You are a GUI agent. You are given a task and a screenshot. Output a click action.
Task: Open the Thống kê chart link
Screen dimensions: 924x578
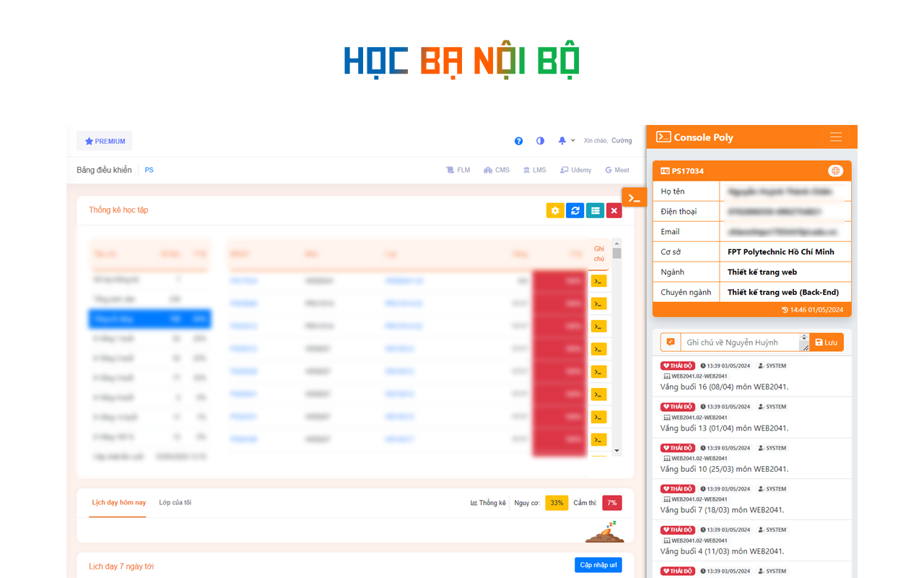coord(488,503)
